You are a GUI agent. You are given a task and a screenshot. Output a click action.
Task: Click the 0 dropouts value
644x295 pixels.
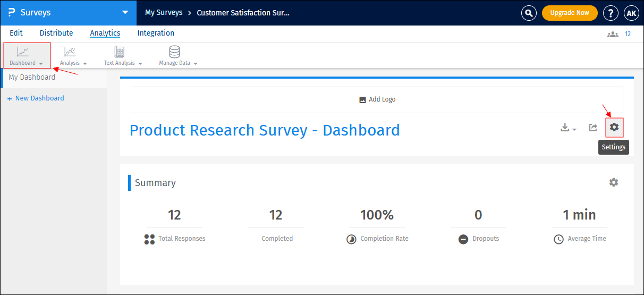click(x=478, y=215)
